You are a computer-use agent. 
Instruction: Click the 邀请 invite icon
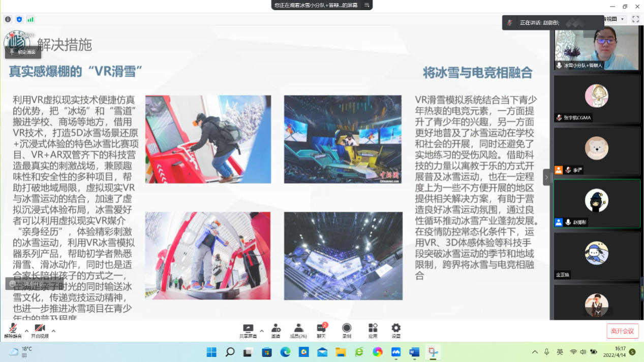(275, 330)
